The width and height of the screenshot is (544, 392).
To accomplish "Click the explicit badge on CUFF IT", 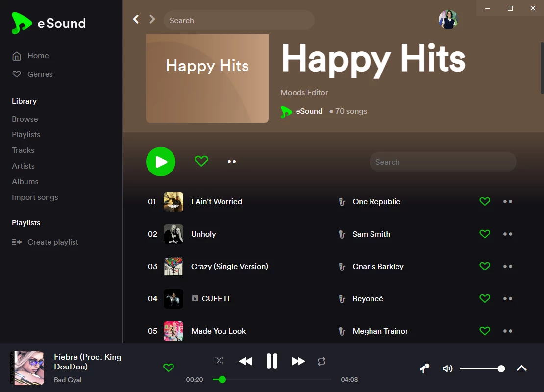I will click(x=195, y=298).
